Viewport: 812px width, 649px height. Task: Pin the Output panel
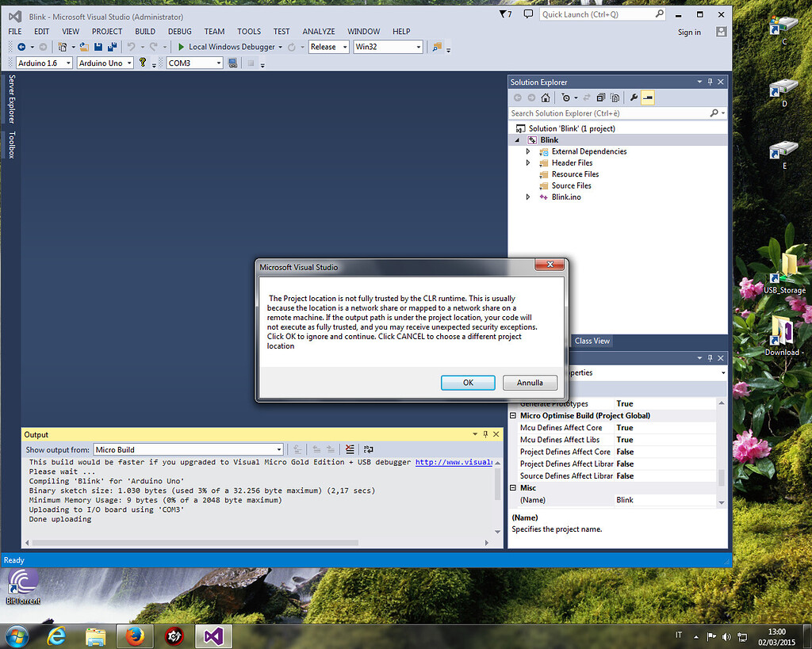[485, 434]
